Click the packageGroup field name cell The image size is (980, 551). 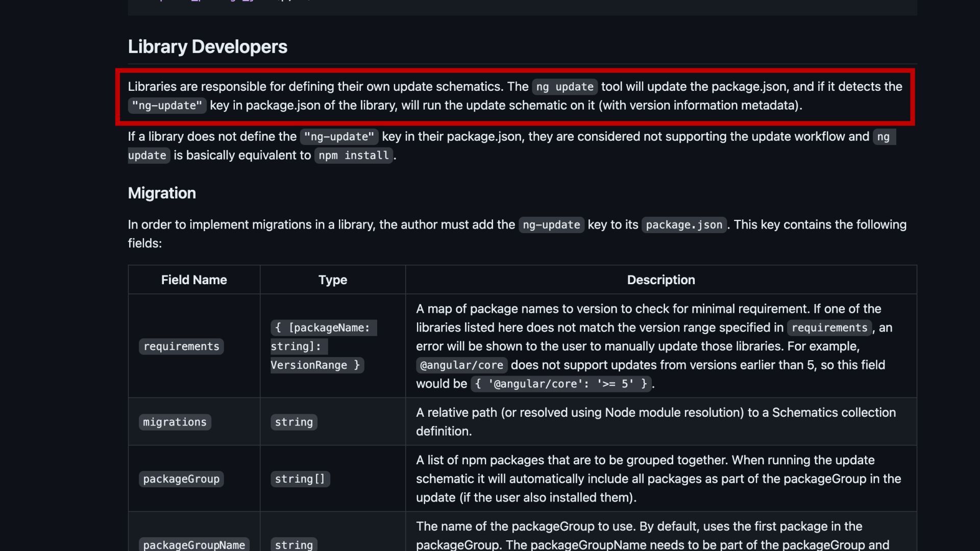pos(181,479)
